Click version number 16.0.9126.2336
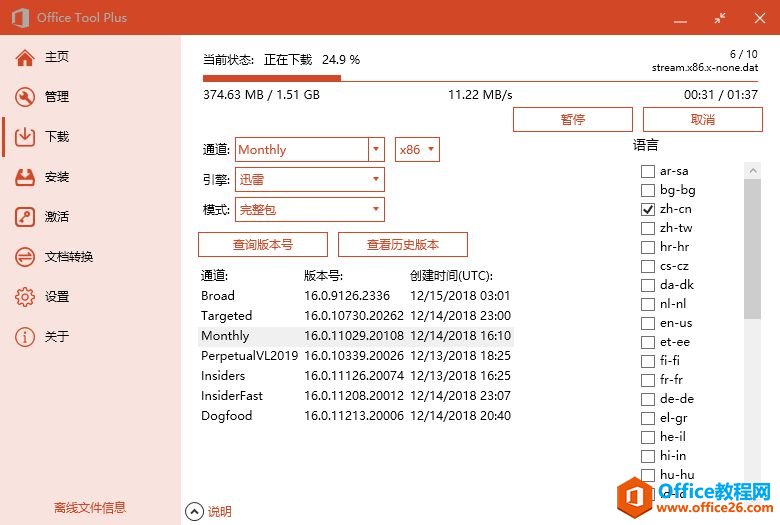 pos(347,296)
